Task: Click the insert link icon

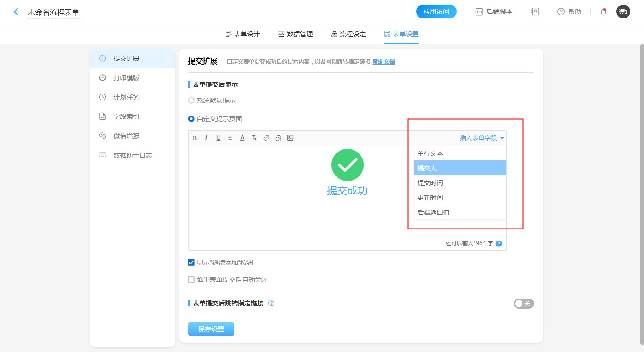Action: click(266, 138)
